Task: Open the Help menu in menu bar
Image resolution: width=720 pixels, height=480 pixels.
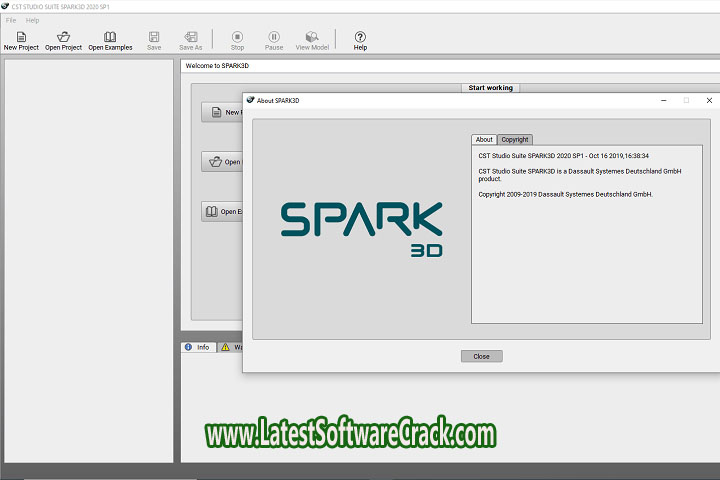Action: tap(32, 20)
